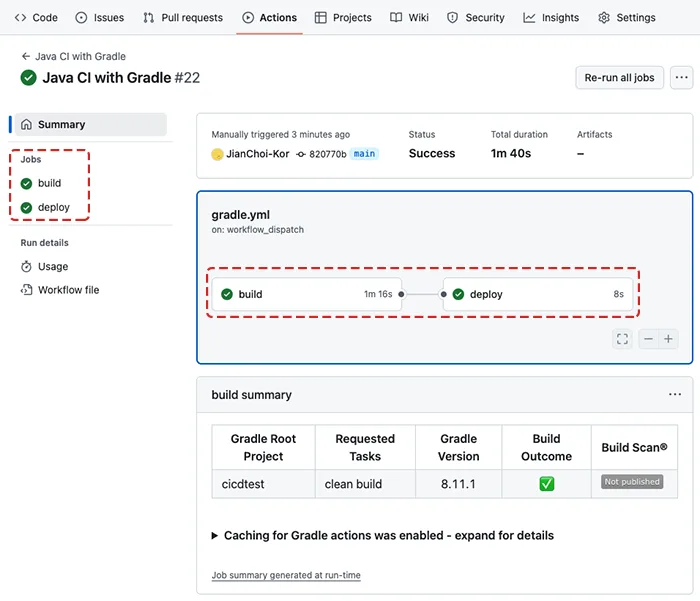Open the Projects tab
Image resolution: width=700 pixels, height=601 pixels.
tap(343, 17)
